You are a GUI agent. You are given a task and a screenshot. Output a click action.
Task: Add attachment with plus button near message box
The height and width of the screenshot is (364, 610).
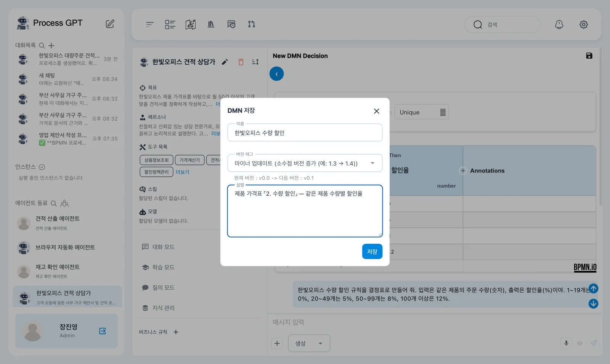pyautogui.click(x=277, y=343)
